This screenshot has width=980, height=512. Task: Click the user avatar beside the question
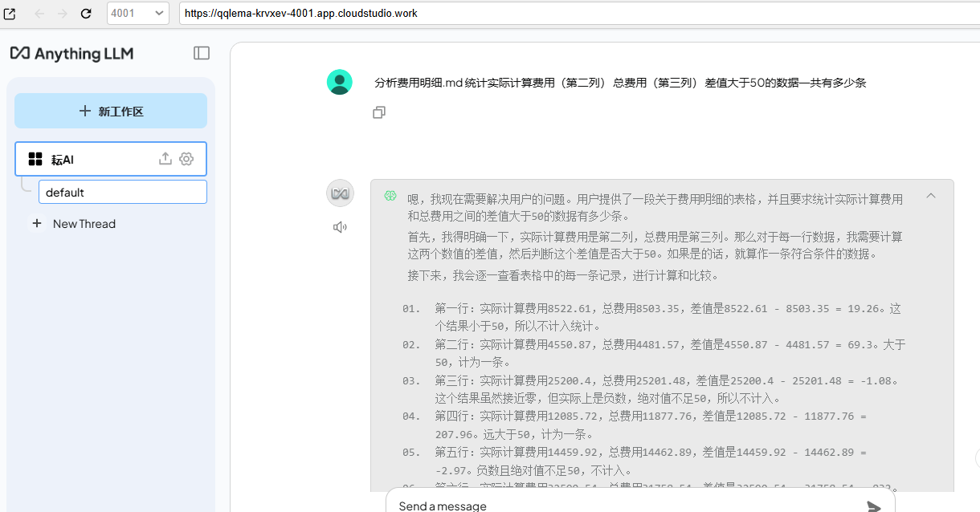coord(340,82)
